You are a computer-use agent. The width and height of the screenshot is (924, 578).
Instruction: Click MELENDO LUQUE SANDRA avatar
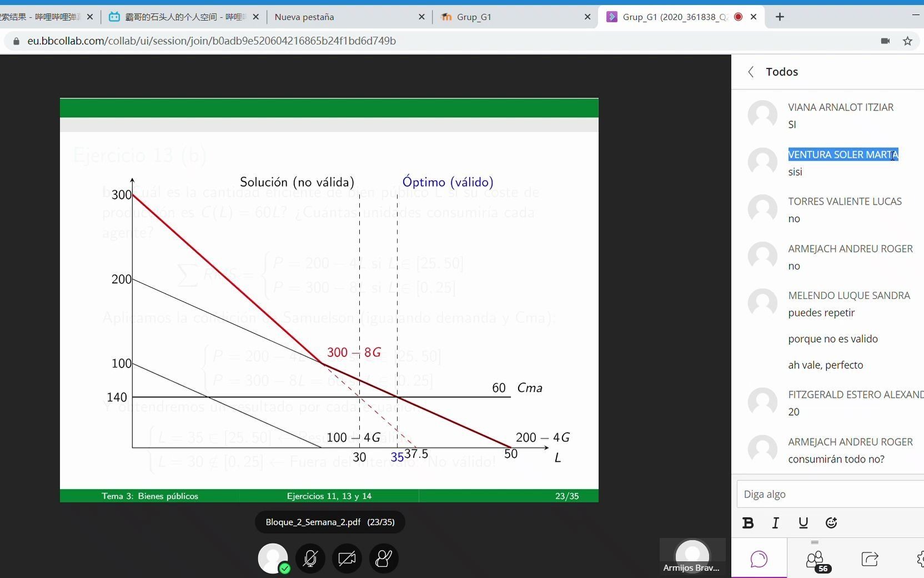(x=762, y=303)
